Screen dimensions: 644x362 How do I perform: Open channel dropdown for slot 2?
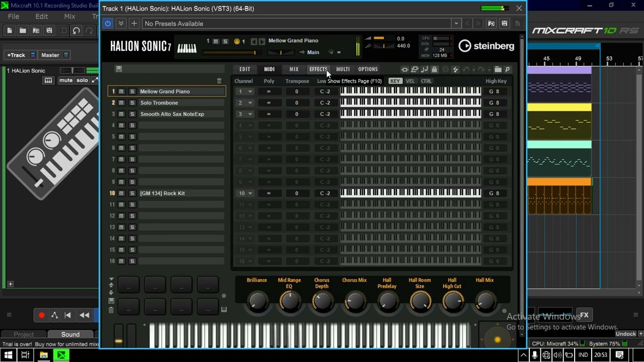pos(250,103)
